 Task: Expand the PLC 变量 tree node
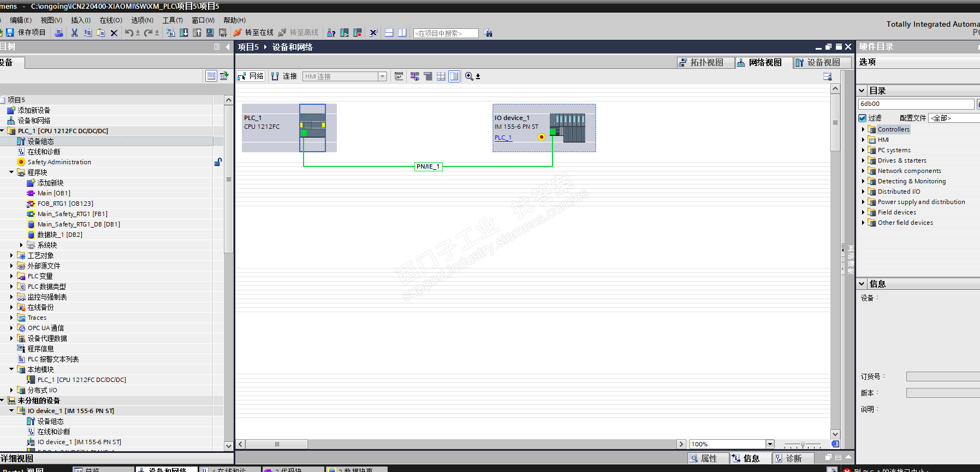coord(11,276)
